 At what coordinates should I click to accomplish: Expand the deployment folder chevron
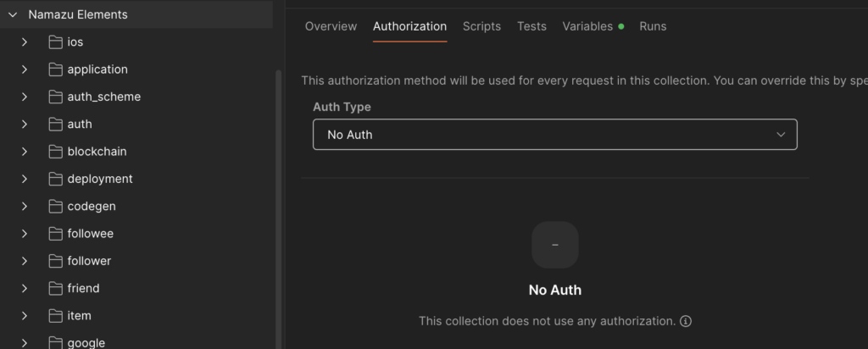point(25,179)
